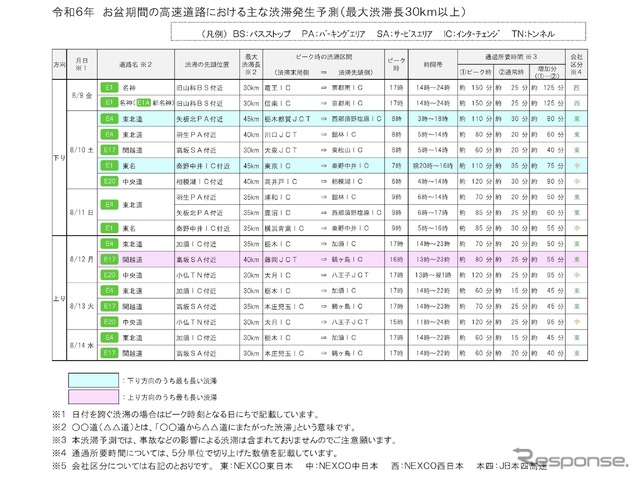Screen dimensions: 640x480
Task: Click the 時間帯 column header
Action: tap(433, 64)
